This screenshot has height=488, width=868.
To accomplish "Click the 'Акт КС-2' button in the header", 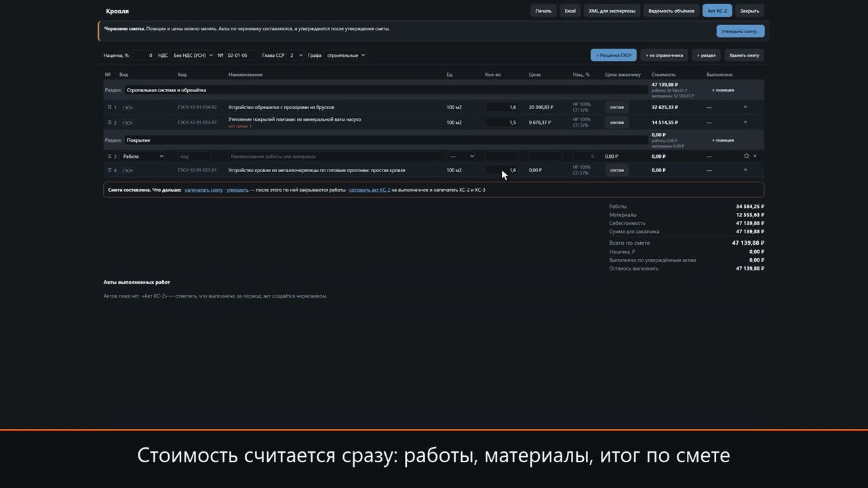I will click(717, 11).
